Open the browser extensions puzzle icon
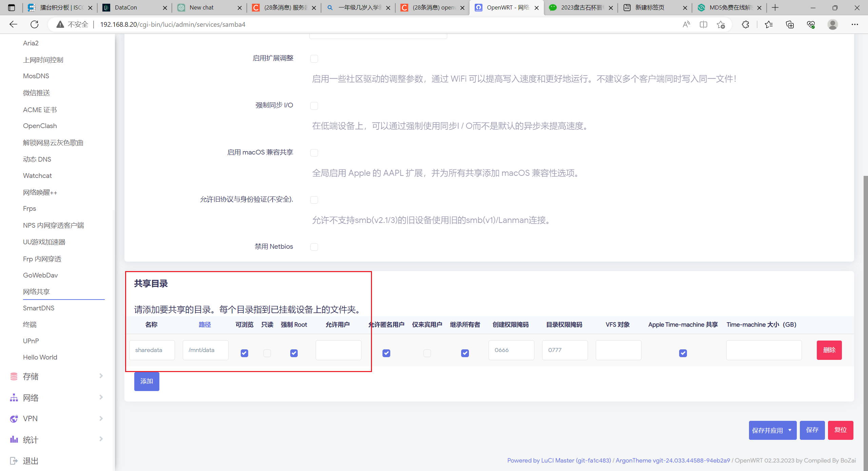 (x=745, y=24)
